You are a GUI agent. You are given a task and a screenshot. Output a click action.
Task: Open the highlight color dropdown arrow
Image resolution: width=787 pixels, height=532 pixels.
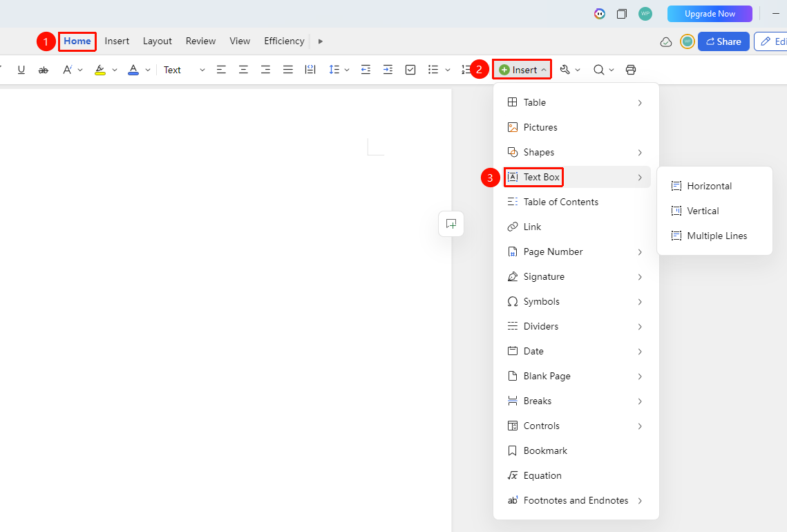pyautogui.click(x=115, y=70)
